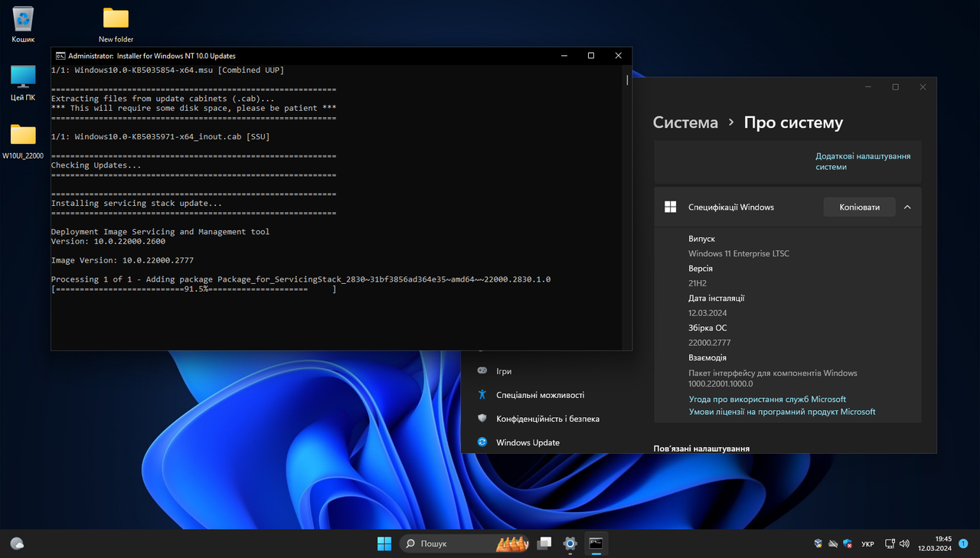
Task: Open Windows Security from the system tray
Action: [847, 543]
